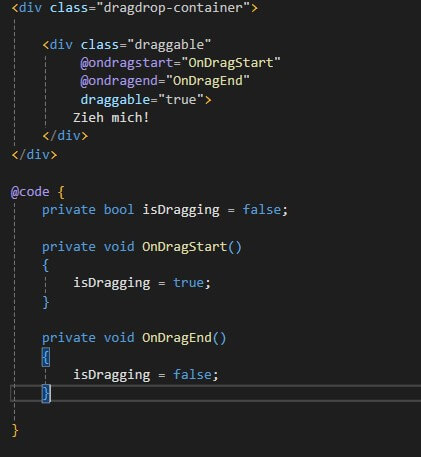This screenshot has width=421, height=457.
Task: Click isDragging in the field declaration
Action: click(181, 210)
